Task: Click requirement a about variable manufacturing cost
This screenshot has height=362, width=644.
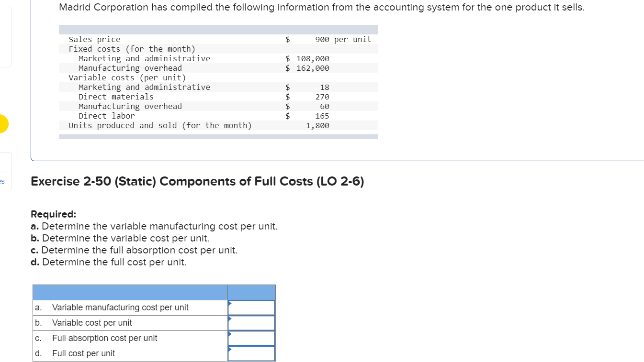Action: [154, 226]
